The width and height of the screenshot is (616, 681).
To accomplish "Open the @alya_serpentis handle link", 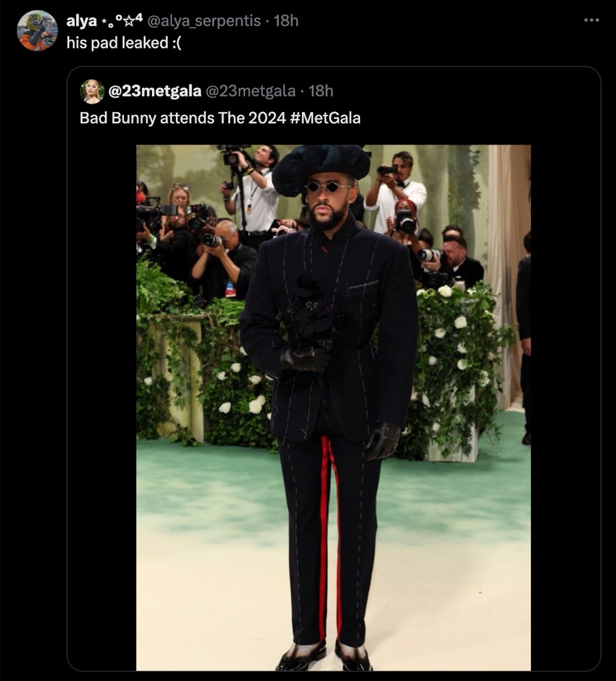I will (x=204, y=21).
